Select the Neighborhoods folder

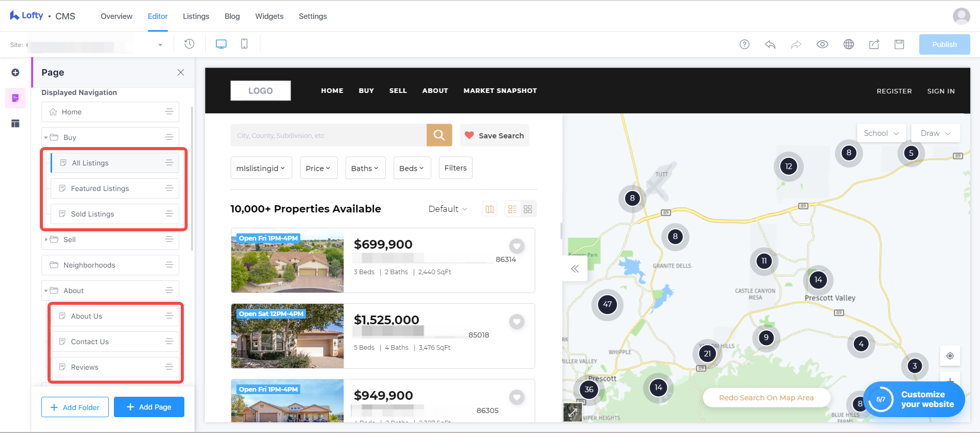[110, 265]
